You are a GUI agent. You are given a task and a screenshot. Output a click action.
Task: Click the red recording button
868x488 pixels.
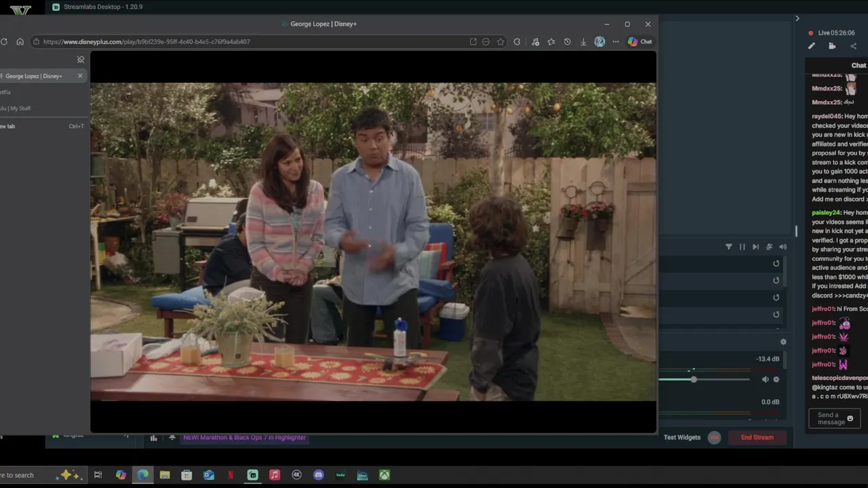pyautogui.click(x=714, y=437)
